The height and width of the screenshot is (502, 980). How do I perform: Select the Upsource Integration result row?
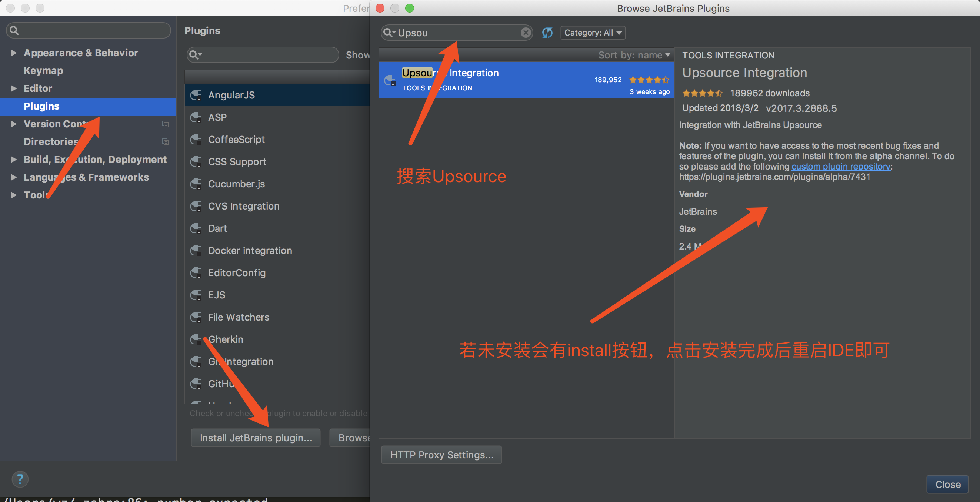point(526,80)
